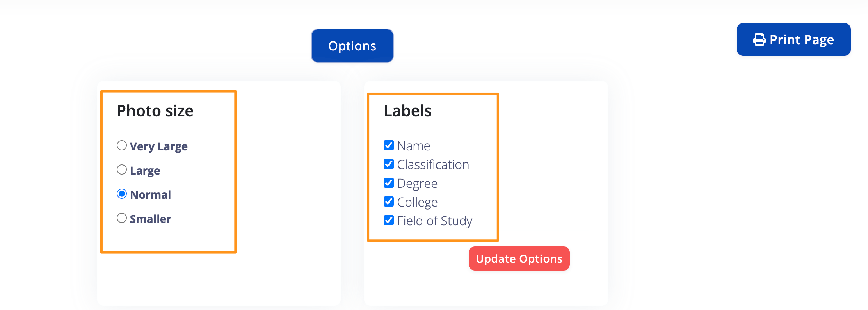This screenshot has width=868, height=310.
Task: Pick the Smaller photo size radio circle
Action: click(x=122, y=218)
